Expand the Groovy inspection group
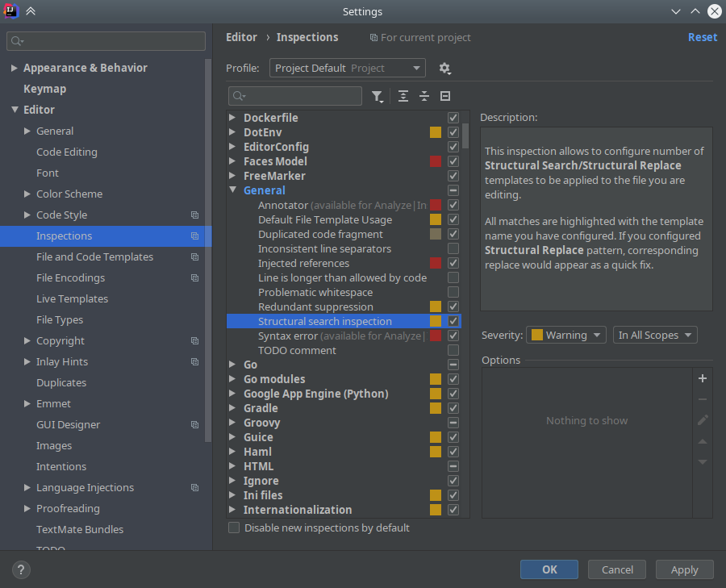The width and height of the screenshot is (726, 588). pos(232,423)
